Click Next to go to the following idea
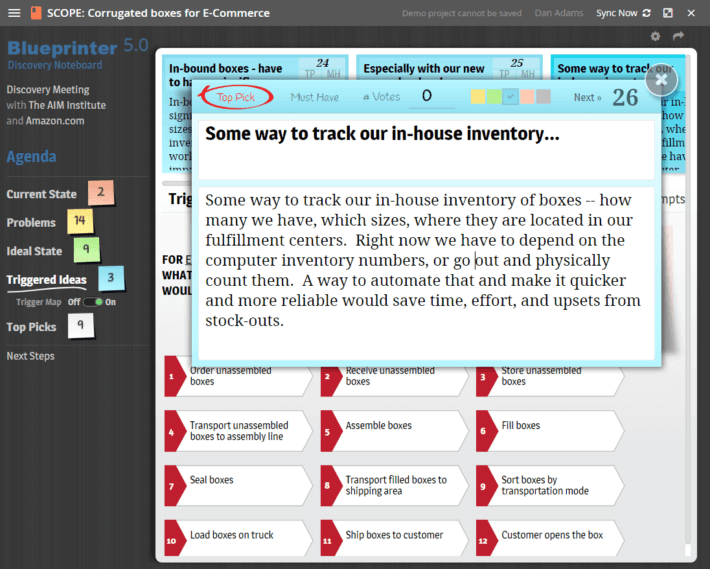710x569 pixels. click(587, 97)
